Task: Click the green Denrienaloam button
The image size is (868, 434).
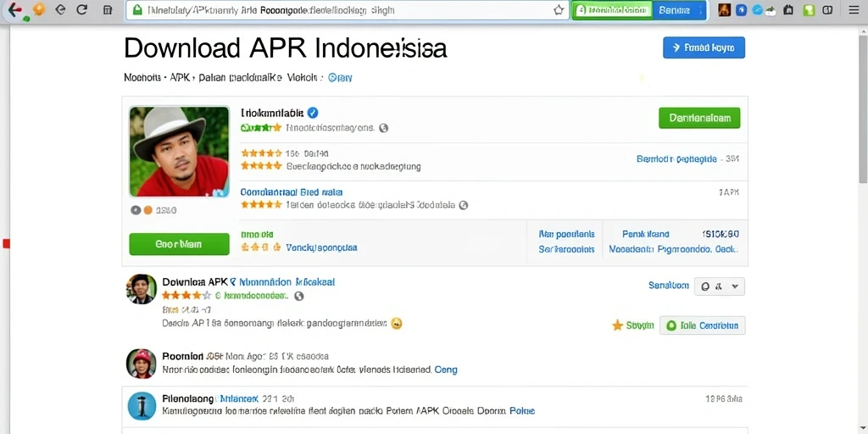Action: [x=699, y=118]
